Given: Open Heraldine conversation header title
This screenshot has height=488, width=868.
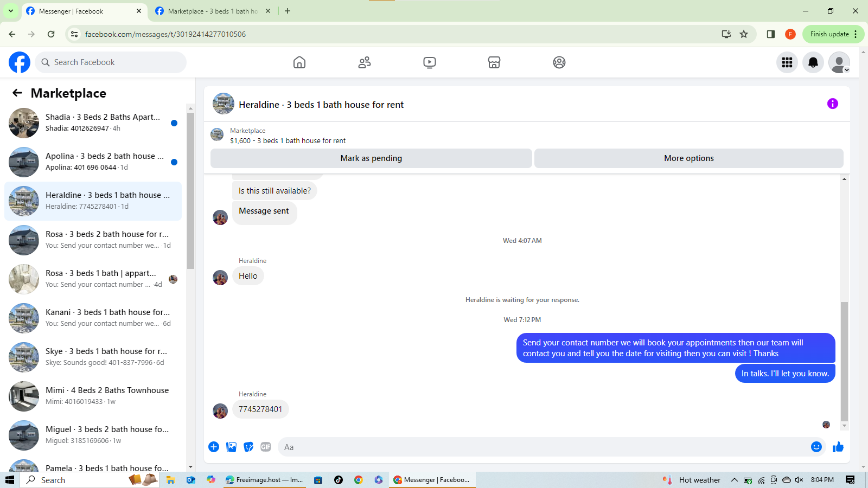Looking at the screenshot, I should [x=321, y=105].
